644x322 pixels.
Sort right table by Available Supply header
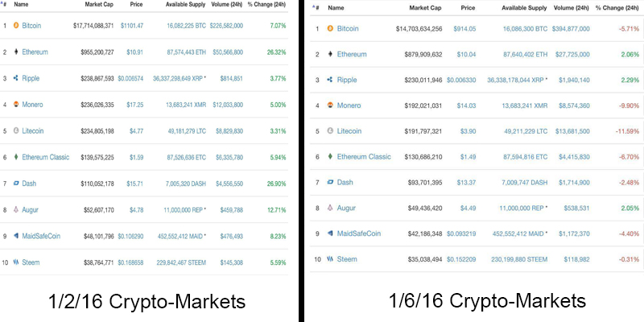(x=525, y=8)
